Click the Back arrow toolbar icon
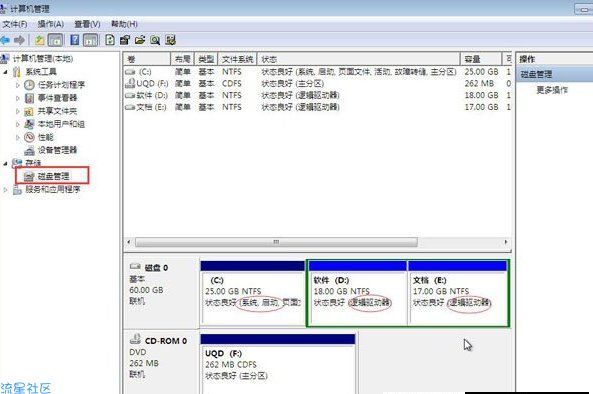The image size is (593, 394). 5,40
